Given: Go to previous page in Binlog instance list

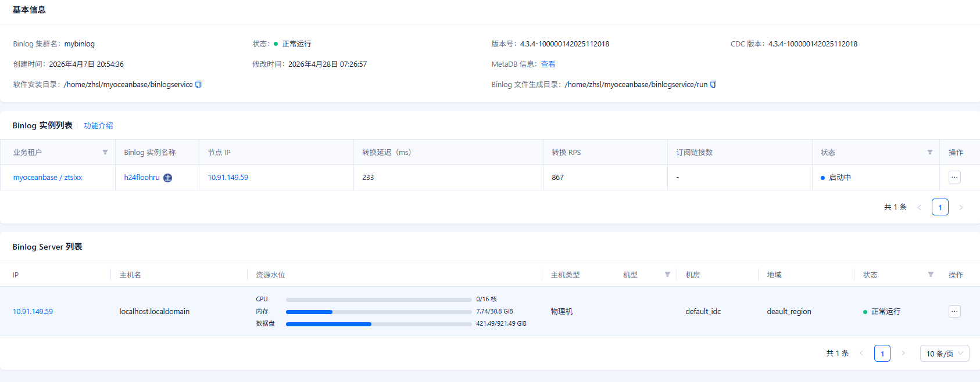Looking at the screenshot, I should point(919,207).
